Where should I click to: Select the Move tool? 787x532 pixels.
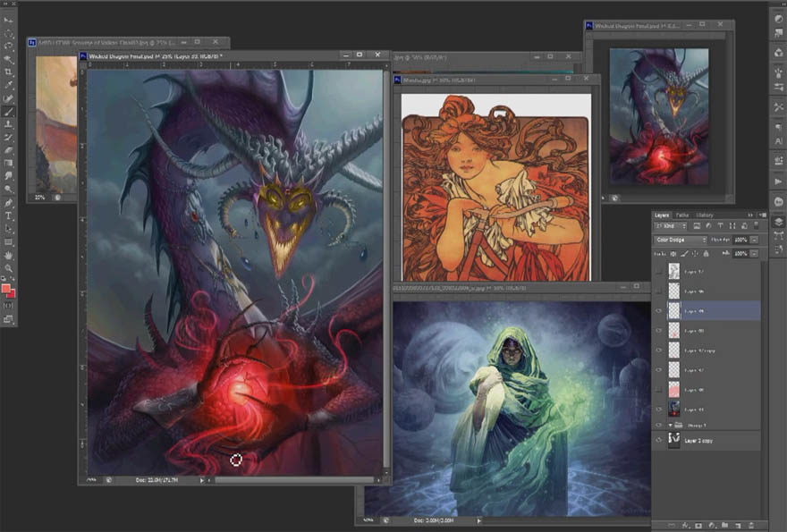(9, 21)
